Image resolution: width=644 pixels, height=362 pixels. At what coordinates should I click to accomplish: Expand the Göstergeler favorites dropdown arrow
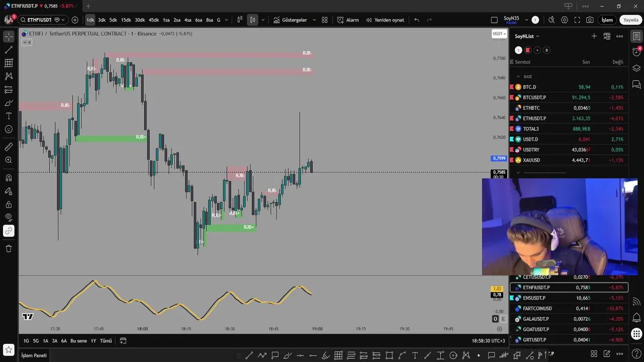pos(314,20)
